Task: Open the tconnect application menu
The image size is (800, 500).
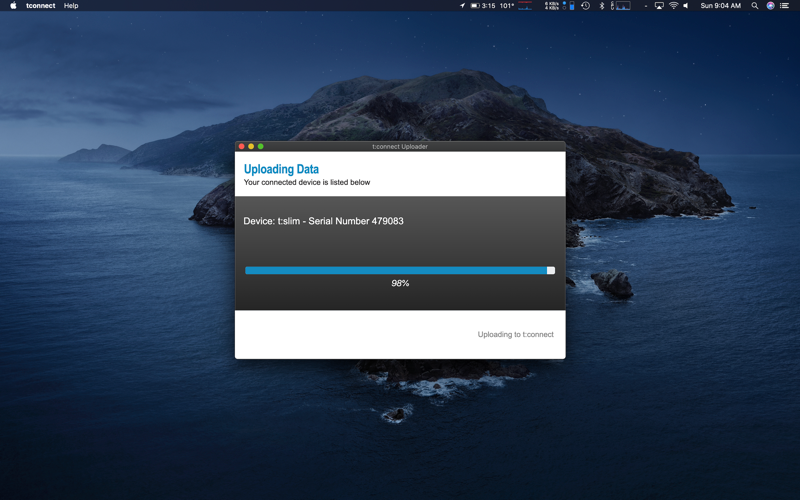Action: pos(41,6)
